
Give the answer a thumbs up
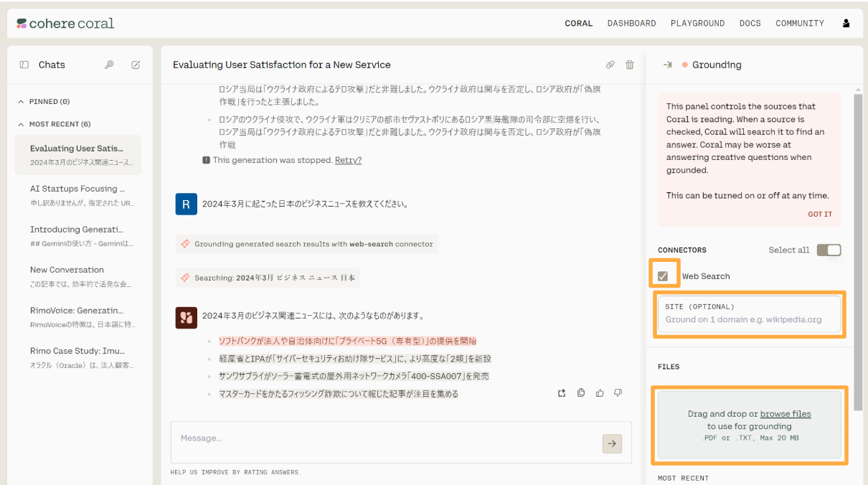(600, 392)
